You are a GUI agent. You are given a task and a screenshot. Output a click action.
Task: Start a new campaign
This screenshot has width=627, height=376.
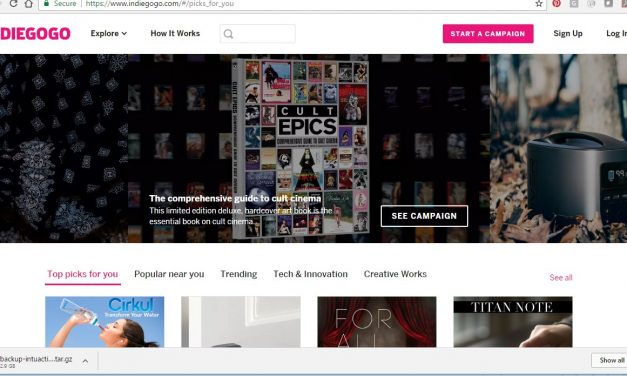pos(488,34)
